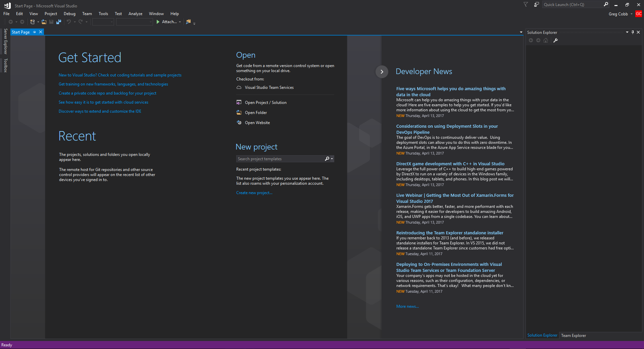
Task: Toggle pin on the Start Page tab
Action: pyautogui.click(x=35, y=32)
